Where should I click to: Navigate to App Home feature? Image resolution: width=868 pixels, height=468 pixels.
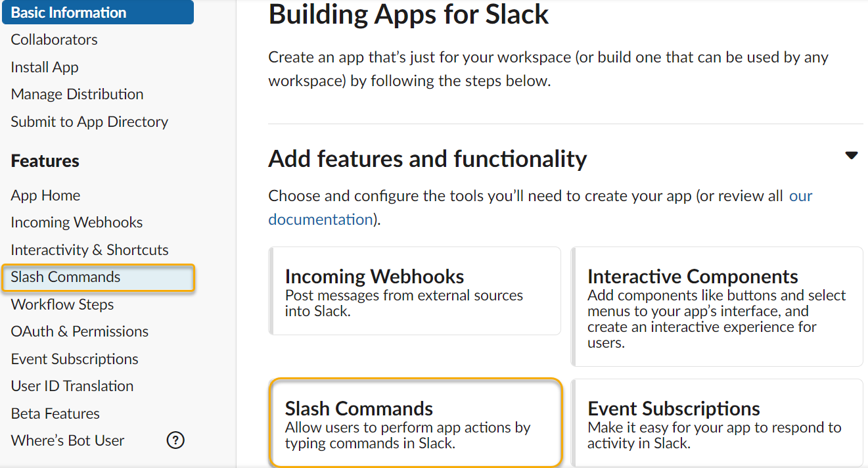pyautogui.click(x=45, y=195)
